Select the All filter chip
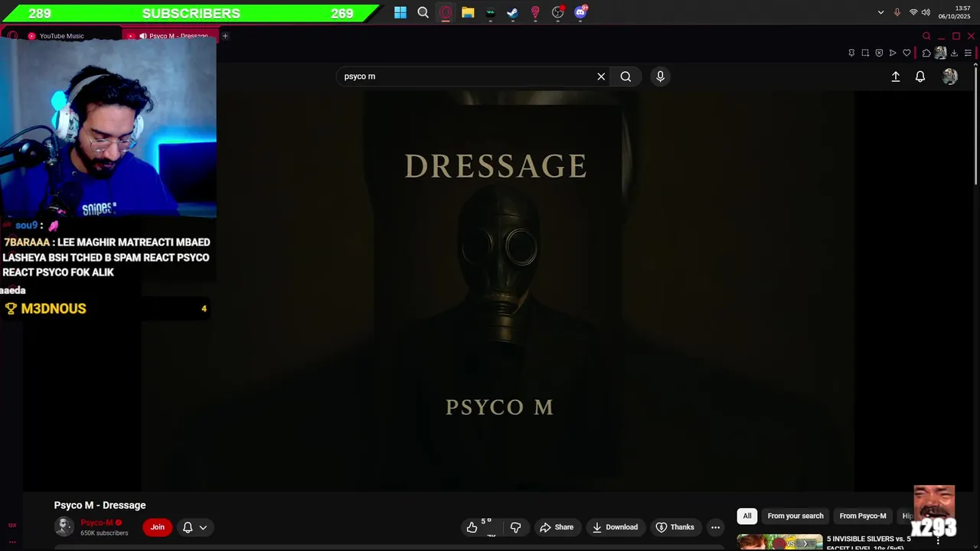This screenshot has width=980, height=551. tap(747, 516)
